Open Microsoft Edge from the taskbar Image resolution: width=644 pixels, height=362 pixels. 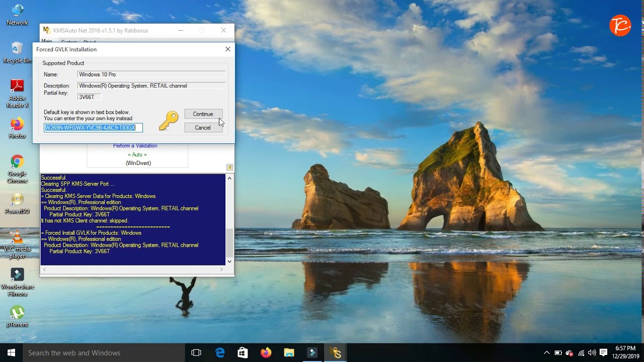pyautogui.click(x=220, y=353)
